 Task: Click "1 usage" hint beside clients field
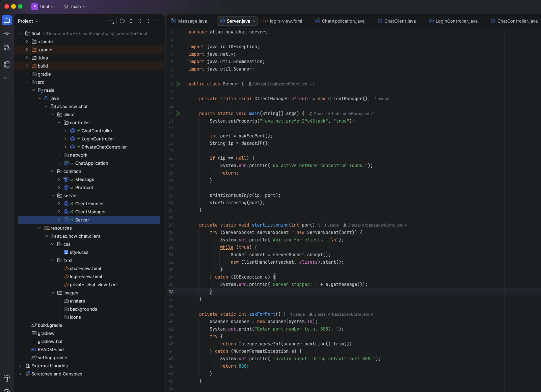[382, 99]
